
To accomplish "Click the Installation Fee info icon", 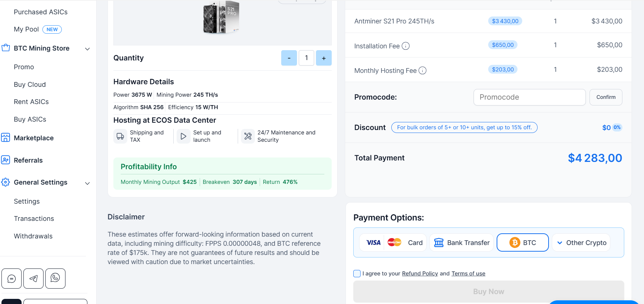I will 406,46.
